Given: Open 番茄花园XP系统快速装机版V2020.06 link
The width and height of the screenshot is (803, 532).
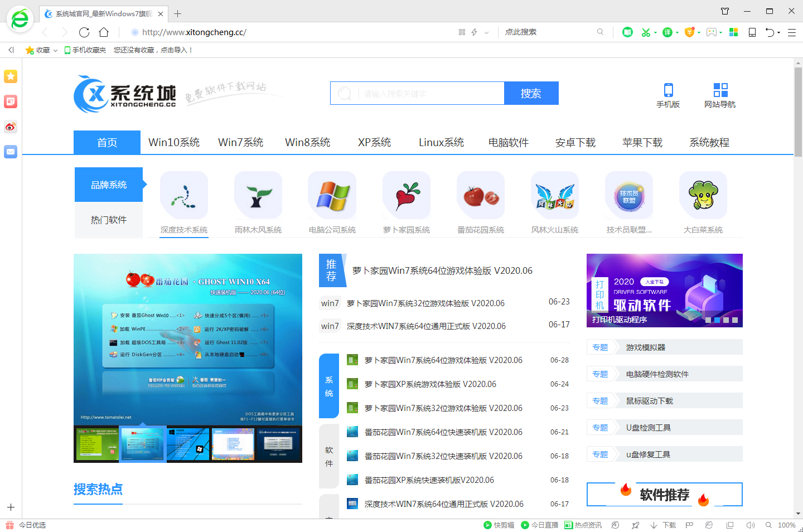Looking at the screenshot, I should [x=429, y=480].
